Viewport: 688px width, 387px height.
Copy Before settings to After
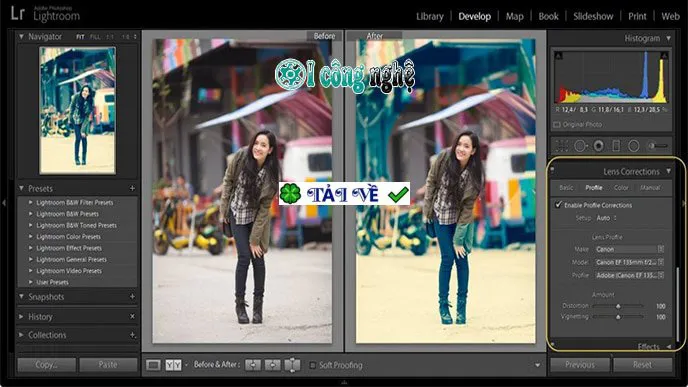[x=253, y=365]
